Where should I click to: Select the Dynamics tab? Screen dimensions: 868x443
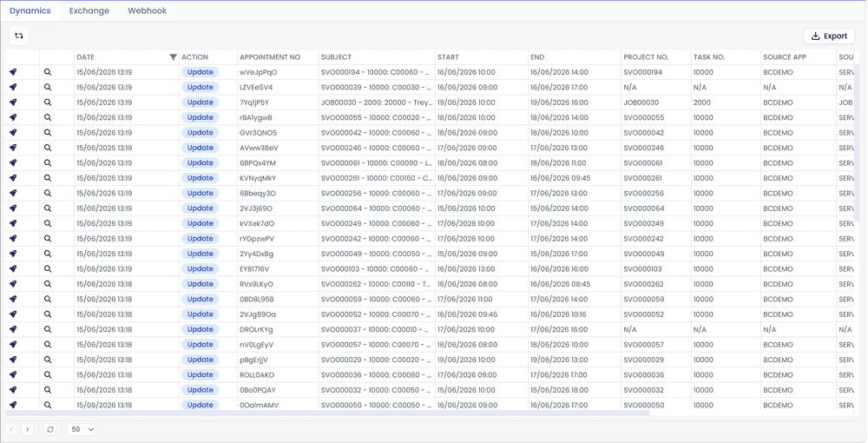30,10
